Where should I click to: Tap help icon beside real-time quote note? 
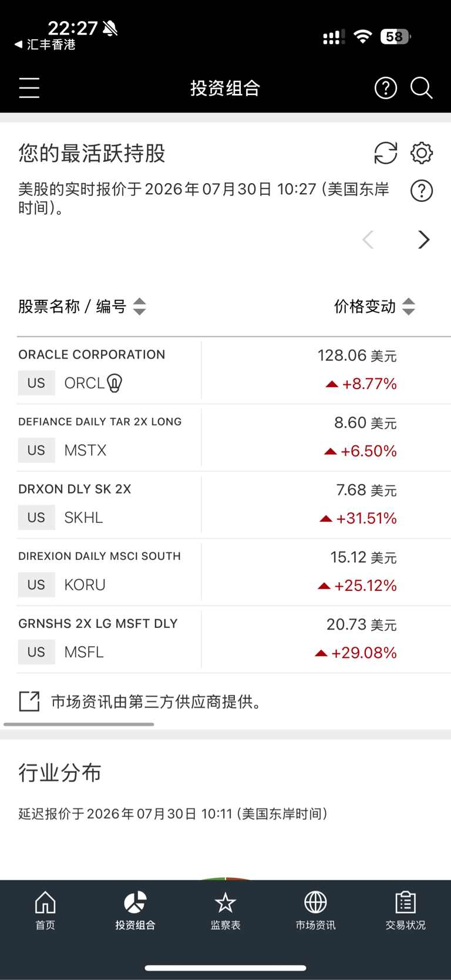pyautogui.click(x=422, y=191)
